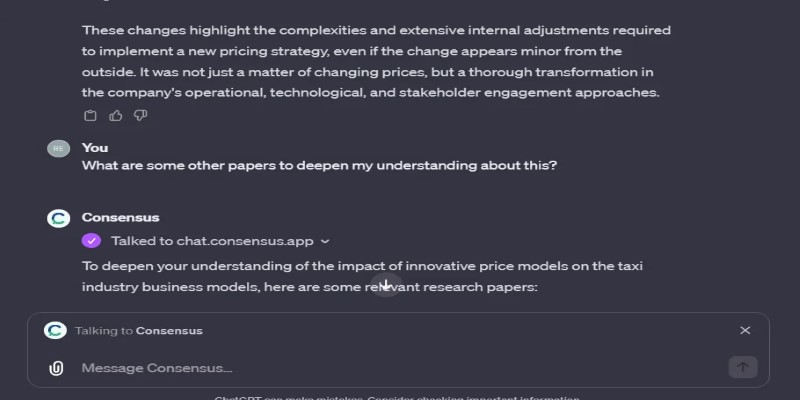Click the user question about other papers

coord(319,166)
